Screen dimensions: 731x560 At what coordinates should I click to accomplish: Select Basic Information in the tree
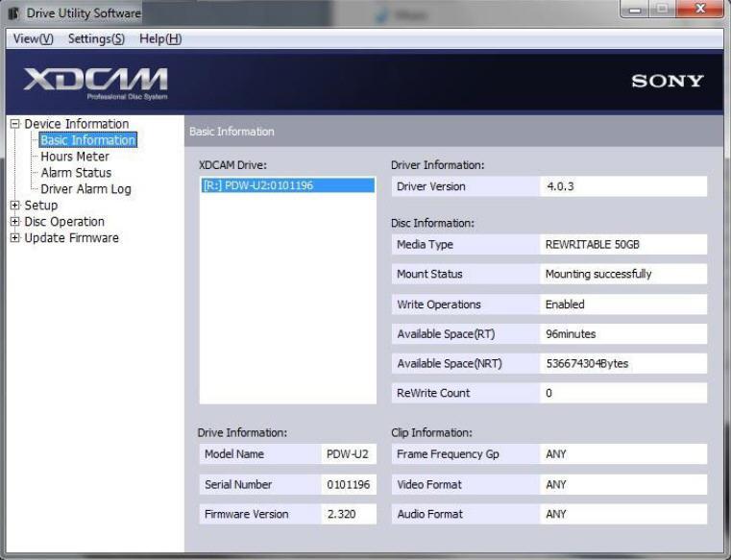pos(87,140)
